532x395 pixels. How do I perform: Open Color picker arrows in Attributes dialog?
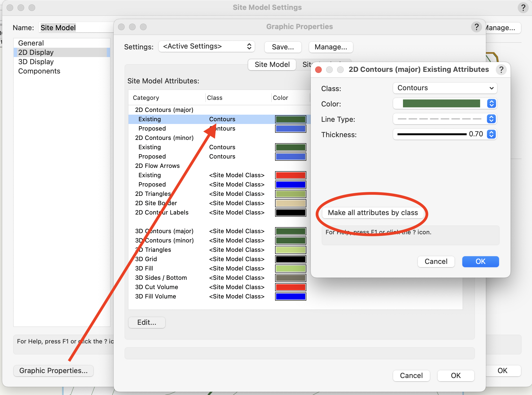tap(492, 103)
